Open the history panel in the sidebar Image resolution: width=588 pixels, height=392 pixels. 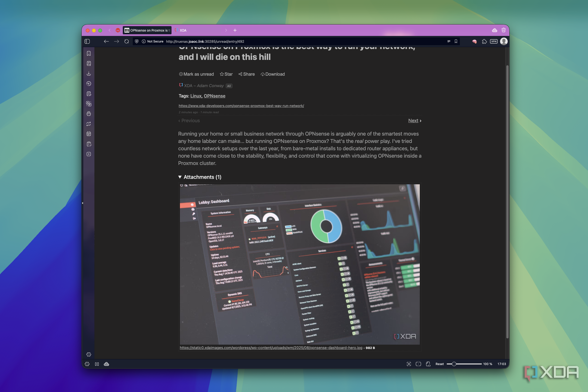click(x=89, y=84)
